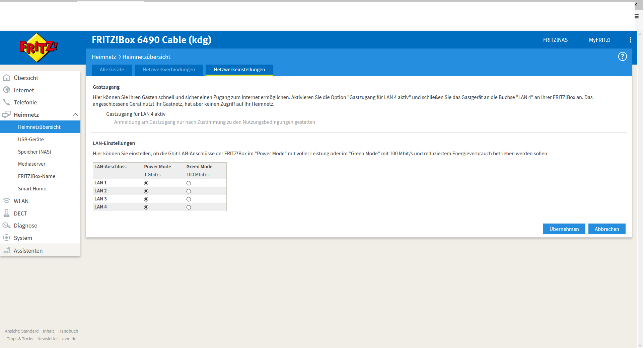Image resolution: width=644 pixels, height=348 pixels.
Task: Open Telefonie menu in sidebar
Action: [x=25, y=102]
